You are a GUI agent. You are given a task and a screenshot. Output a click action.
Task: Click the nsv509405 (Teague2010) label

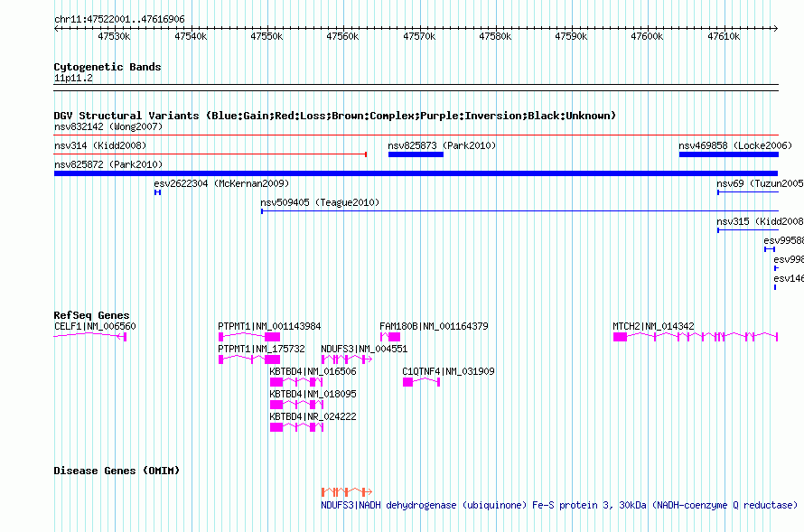(x=320, y=202)
